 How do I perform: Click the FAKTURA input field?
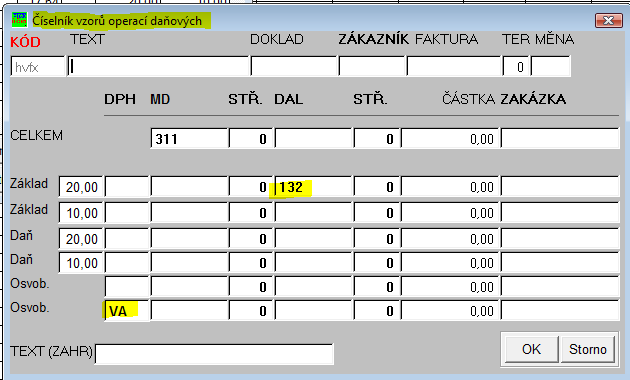click(454, 67)
